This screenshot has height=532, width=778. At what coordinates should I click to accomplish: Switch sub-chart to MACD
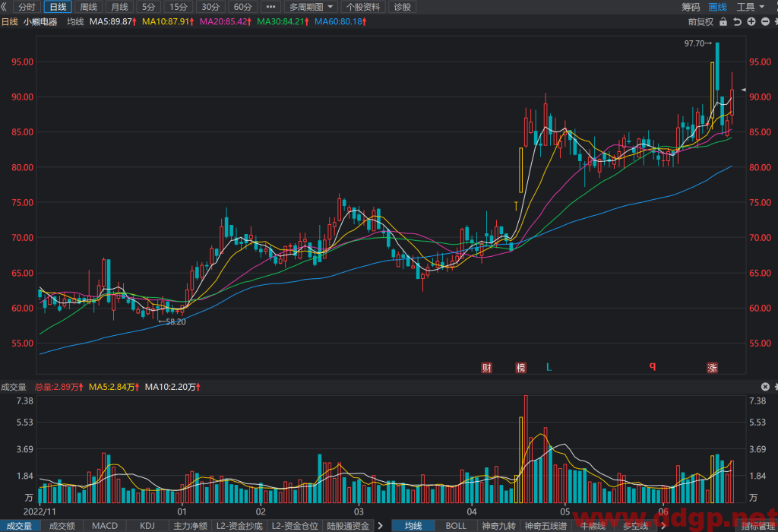(x=105, y=526)
